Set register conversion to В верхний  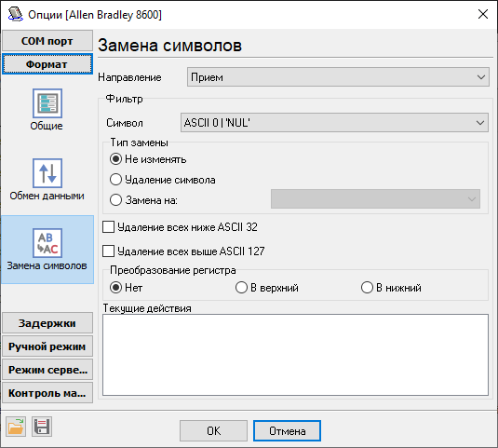pyautogui.click(x=241, y=288)
